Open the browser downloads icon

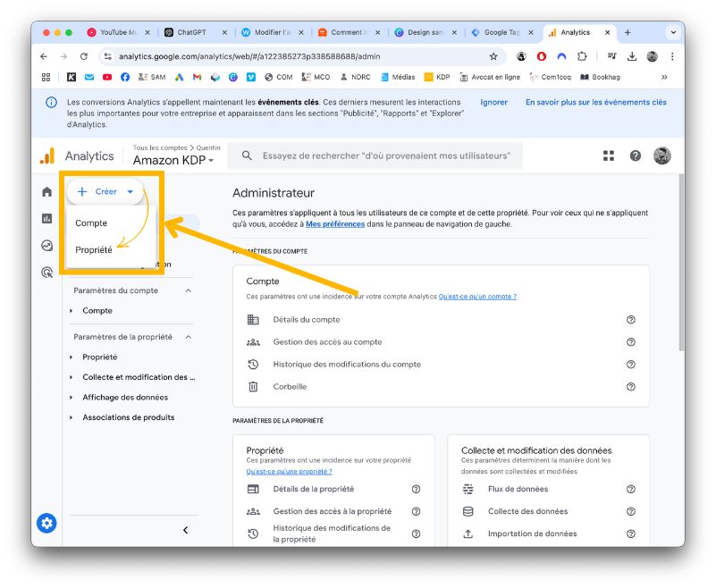(x=632, y=56)
